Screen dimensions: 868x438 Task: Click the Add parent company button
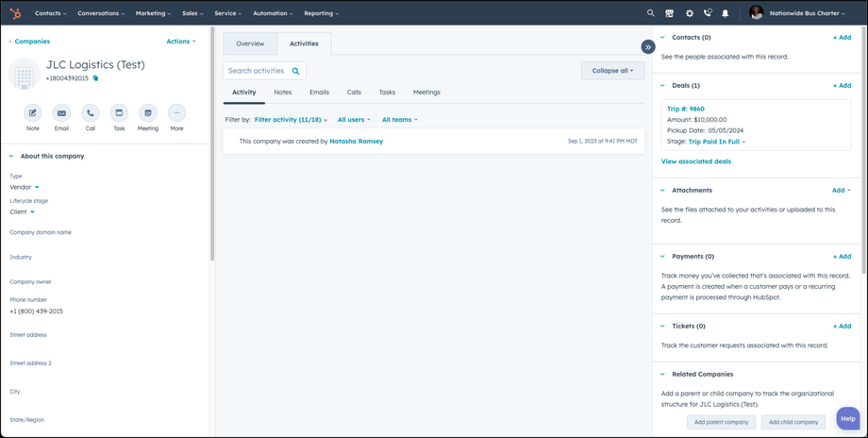pyautogui.click(x=722, y=422)
